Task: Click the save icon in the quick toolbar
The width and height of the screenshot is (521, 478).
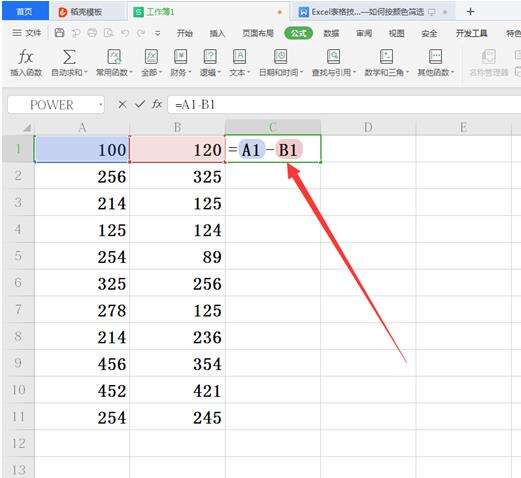Action: coord(59,33)
